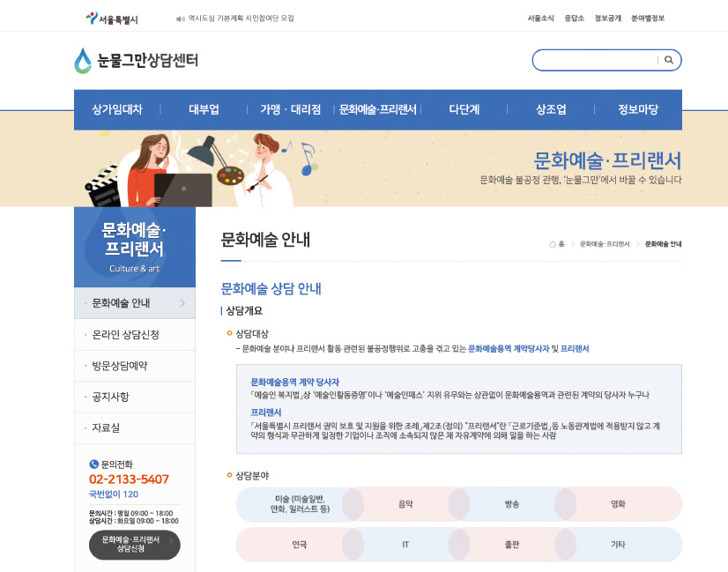Select 문화예술 안내 in the sidebar
This screenshot has width=728, height=572.
click(135, 303)
